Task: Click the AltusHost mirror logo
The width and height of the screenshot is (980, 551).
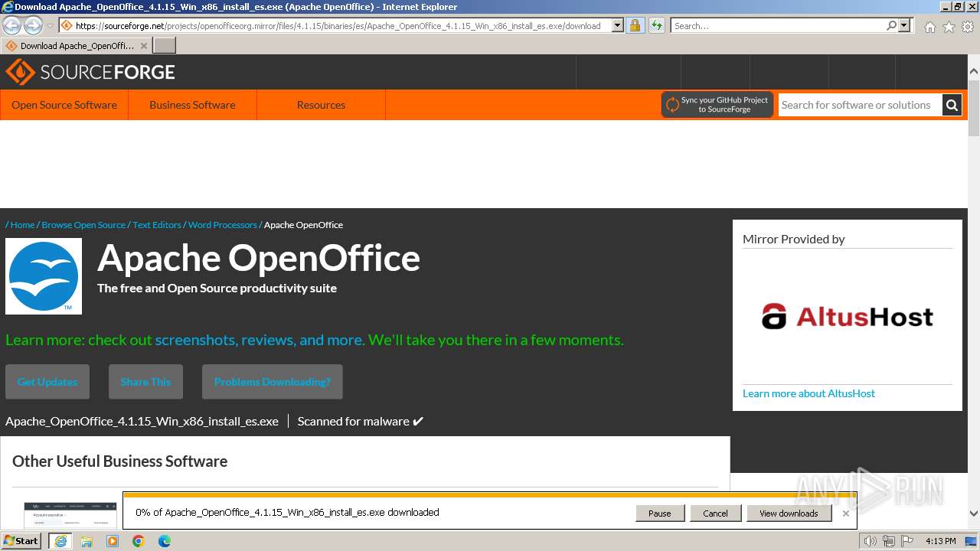Action: pos(848,316)
